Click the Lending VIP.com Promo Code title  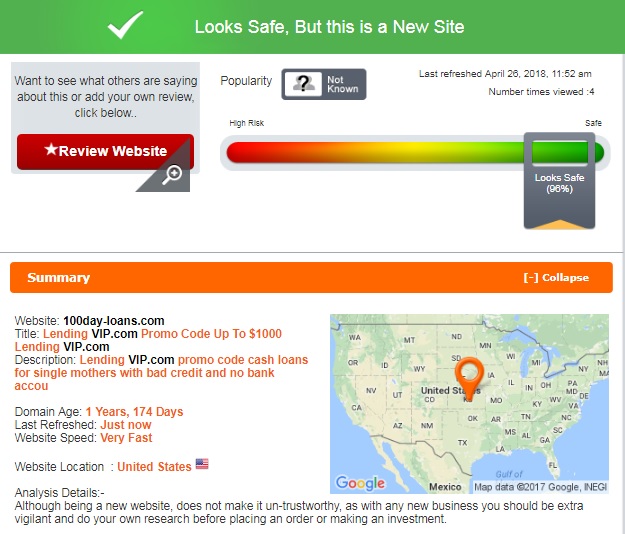click(x=162, y=334)
